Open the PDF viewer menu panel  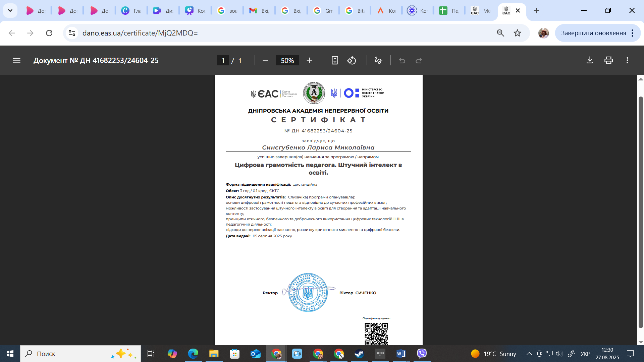[x=16, y=60]
